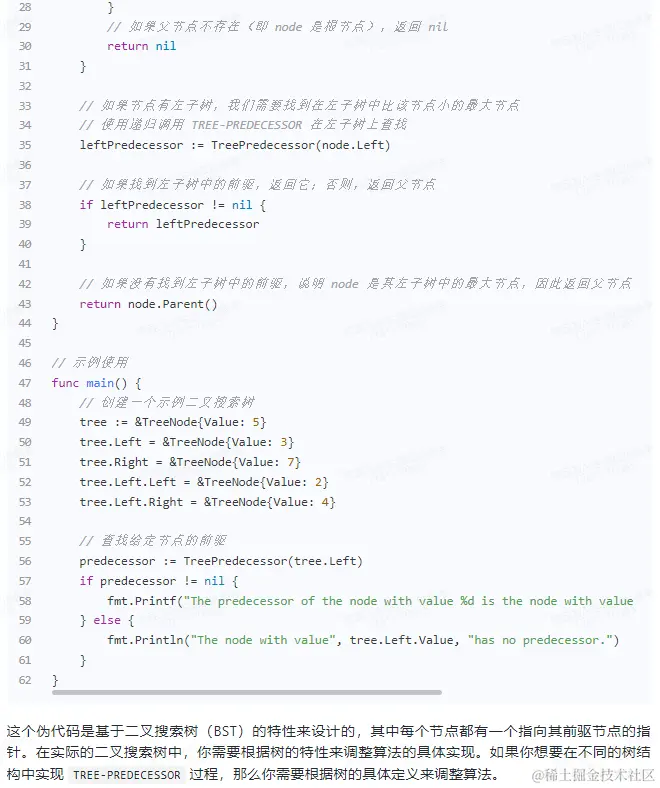Viewport: 660px width, 788px height.
Task: Click the horizontal scrollbar under the code block
Action: tap(247, 693)
